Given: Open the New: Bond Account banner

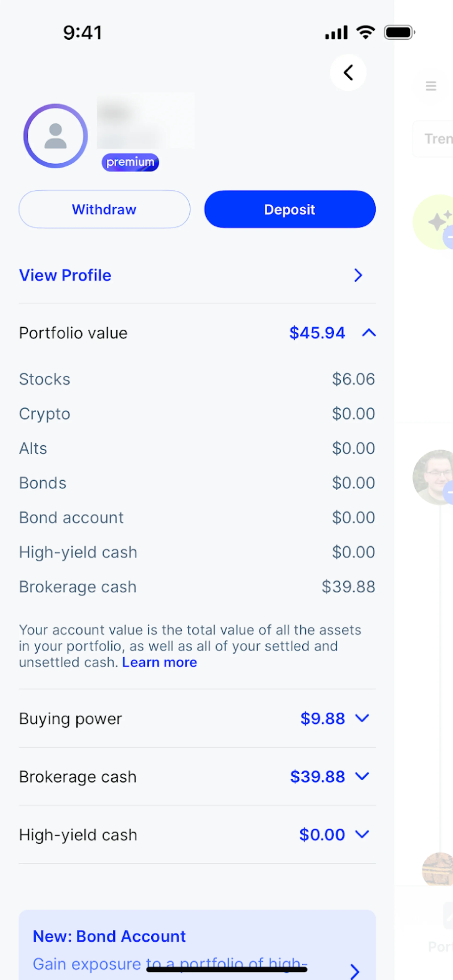Looking at the screenshot, I should tap(109, 936).
